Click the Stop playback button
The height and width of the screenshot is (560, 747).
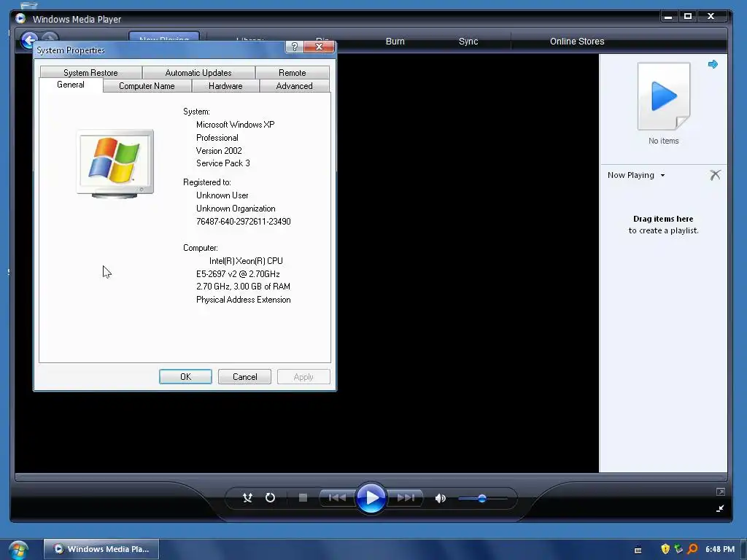click(x=303, y=497)
